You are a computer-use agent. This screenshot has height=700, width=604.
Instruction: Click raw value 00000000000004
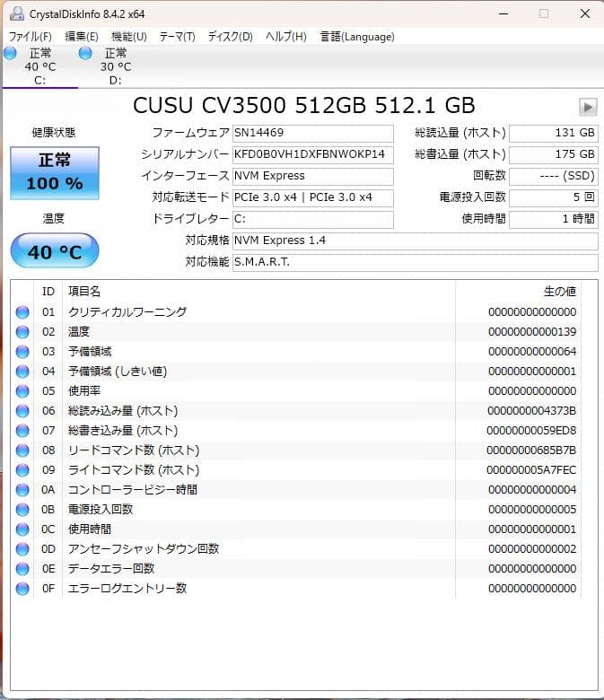point(532,490)
